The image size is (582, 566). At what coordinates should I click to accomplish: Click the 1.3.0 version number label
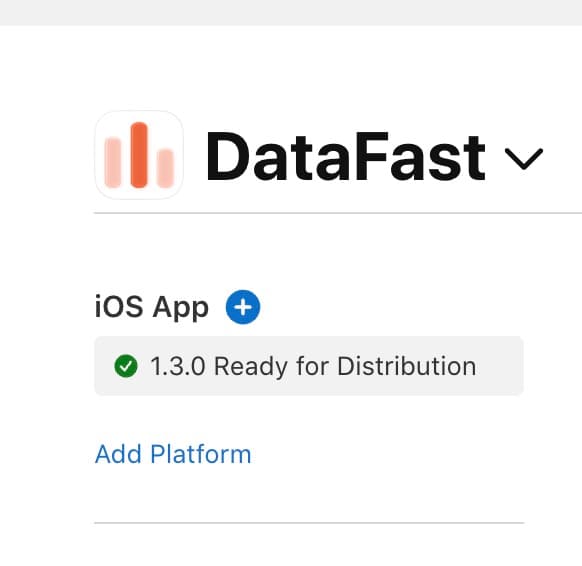point(178,366)
